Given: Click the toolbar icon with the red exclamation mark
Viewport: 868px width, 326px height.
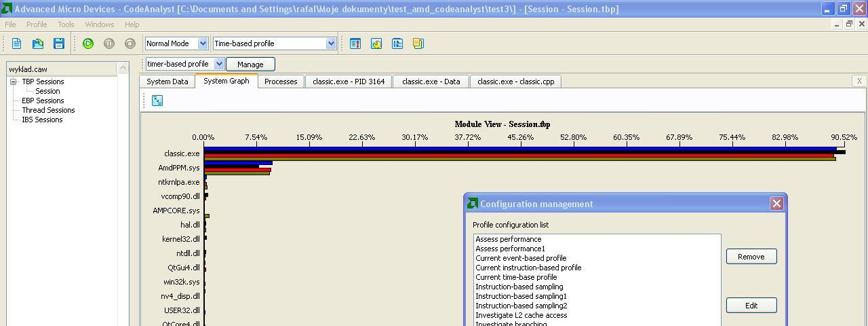Looking at the screenshot, I should click(x=355, y=43).
